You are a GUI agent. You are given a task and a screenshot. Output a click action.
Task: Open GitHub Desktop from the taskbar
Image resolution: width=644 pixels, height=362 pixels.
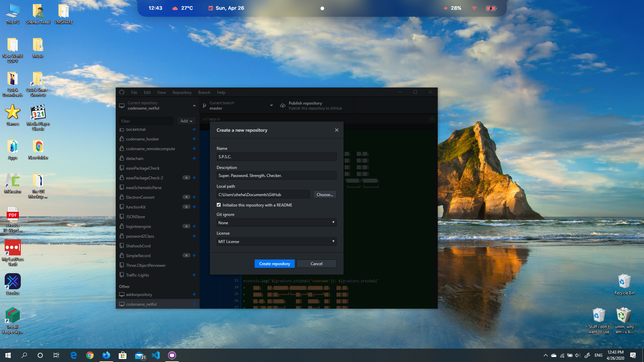[172, 355]
